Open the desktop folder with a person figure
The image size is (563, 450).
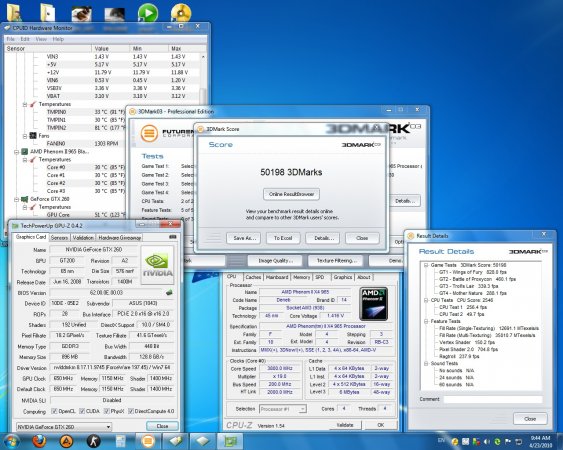click(x=14, y=13)
